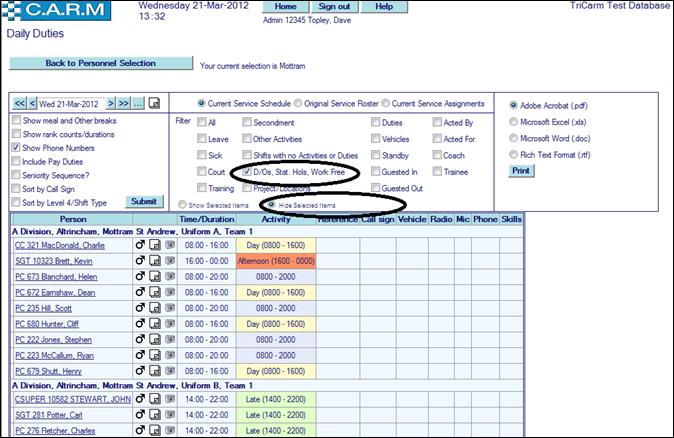Screen dimensions: 674x438
Task: Click the comment icon in Henry Shutt's row
Action: coord(169,371)
